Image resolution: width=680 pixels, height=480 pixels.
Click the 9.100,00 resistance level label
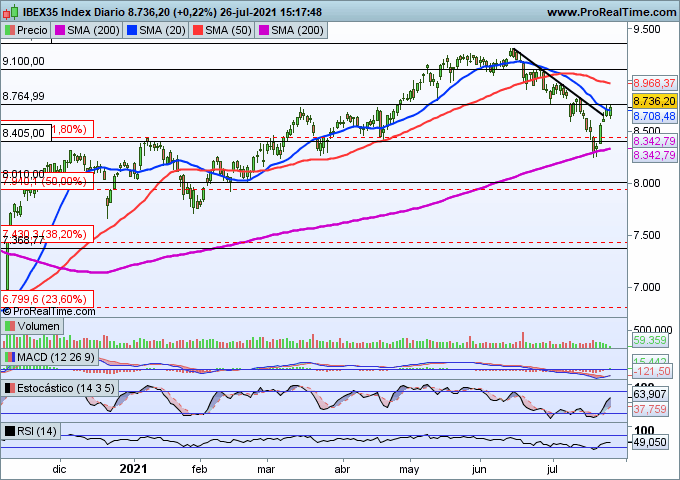[x=23, y=61]
